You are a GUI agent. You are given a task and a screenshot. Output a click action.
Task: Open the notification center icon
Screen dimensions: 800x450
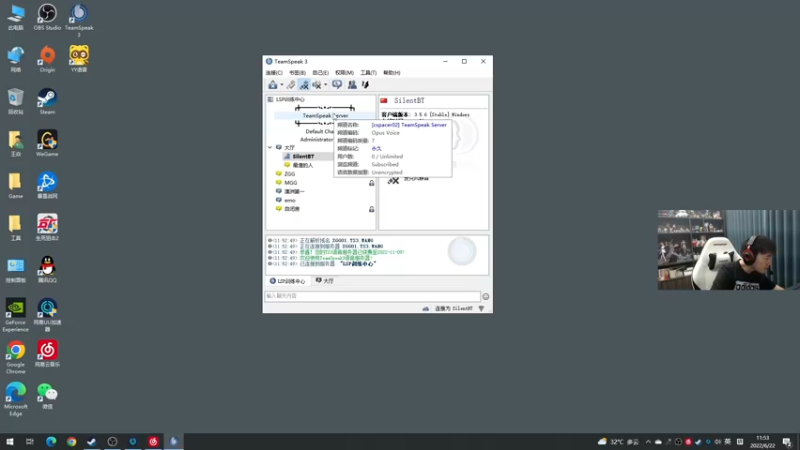[787, 442]
